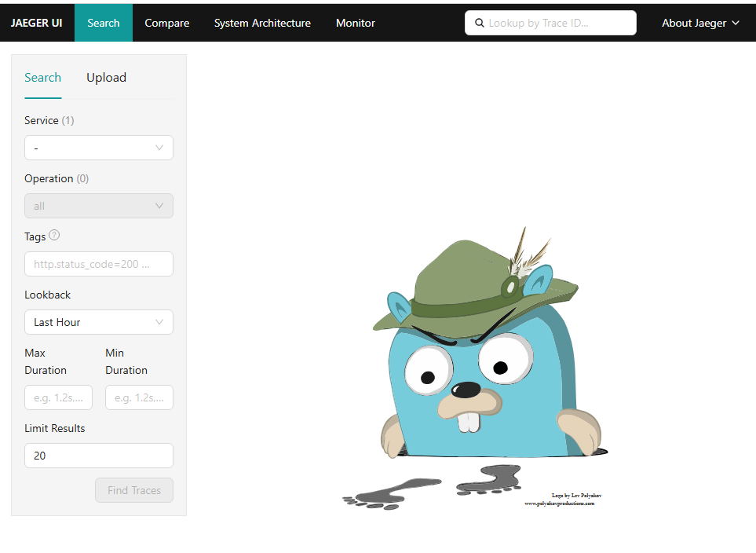The height and width of the screenshot is (553, 756).
Task: Switch to the Upload tab
Action: click(106, 78)
